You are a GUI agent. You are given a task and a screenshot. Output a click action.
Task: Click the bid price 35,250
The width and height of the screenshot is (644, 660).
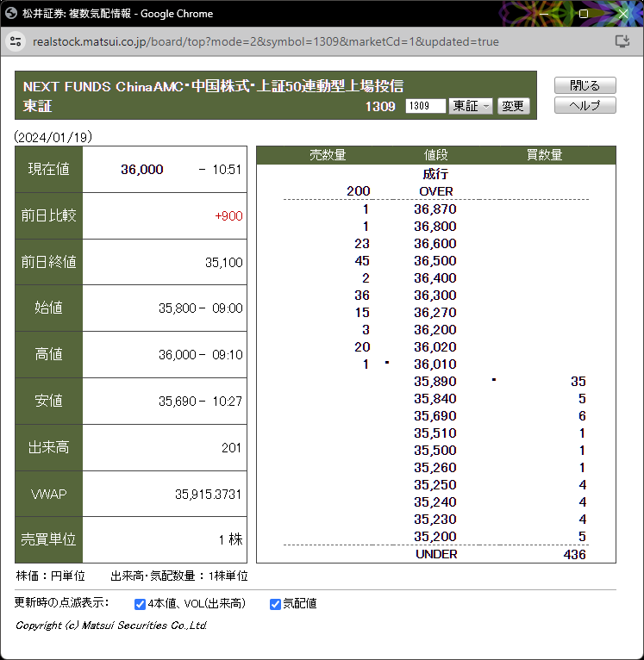pyautogui.click(x=435, y=485)
